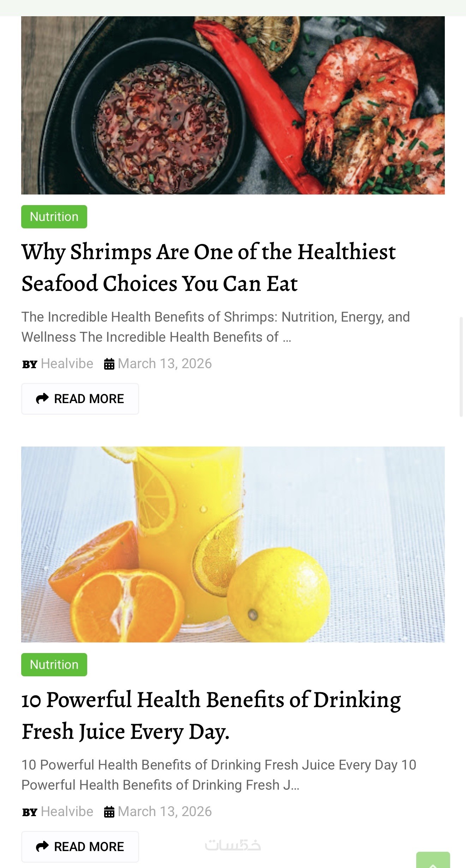Click the arrow icon in the shrimp article's READ MORE
The image size is (466, 868).
pyautogui.click(x=42, y=399)
